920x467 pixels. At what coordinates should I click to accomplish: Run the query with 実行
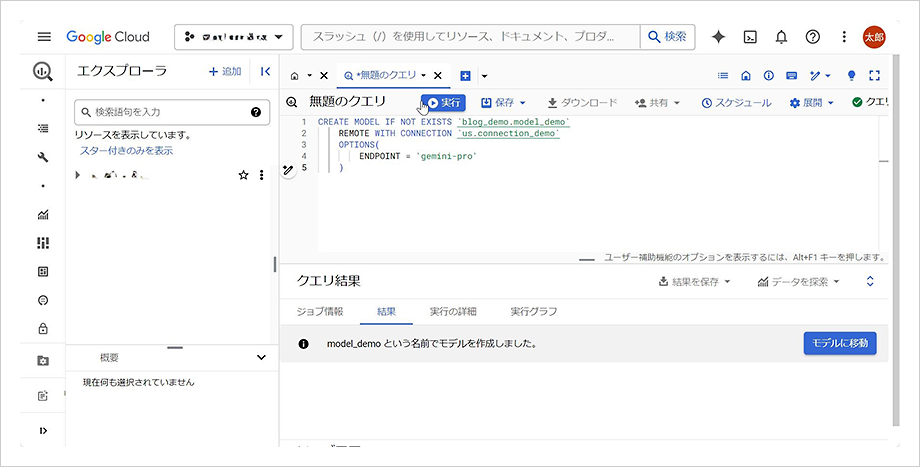coord(444,103)
